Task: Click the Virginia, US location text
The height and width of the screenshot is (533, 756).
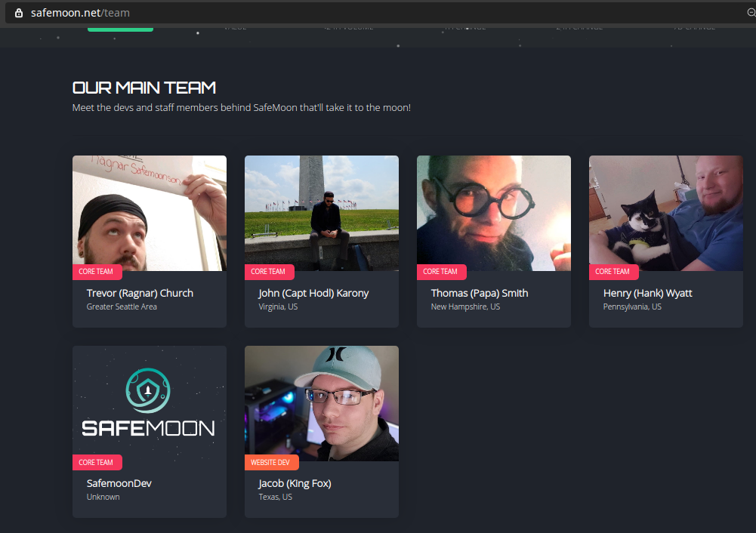Action: point(278,307)
